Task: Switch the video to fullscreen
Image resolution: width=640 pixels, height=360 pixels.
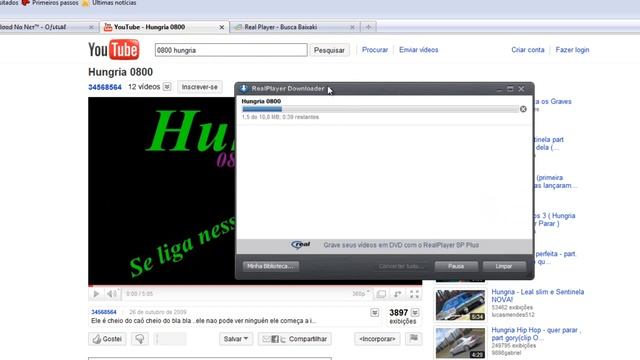Action: pos(414,294)
